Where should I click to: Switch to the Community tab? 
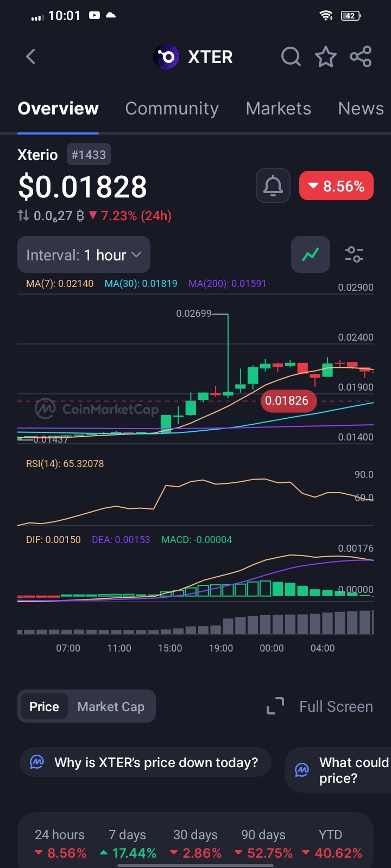click(x=172, y=108)
